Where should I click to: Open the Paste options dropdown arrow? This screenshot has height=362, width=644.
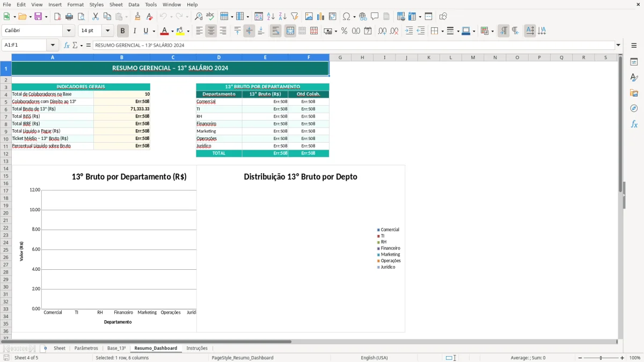coord(127,17)
